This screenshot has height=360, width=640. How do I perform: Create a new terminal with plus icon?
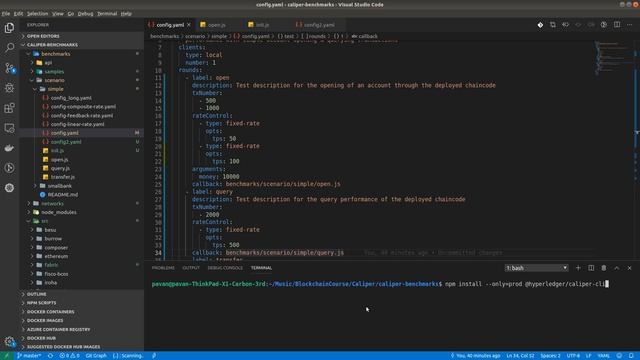[578, 268]
